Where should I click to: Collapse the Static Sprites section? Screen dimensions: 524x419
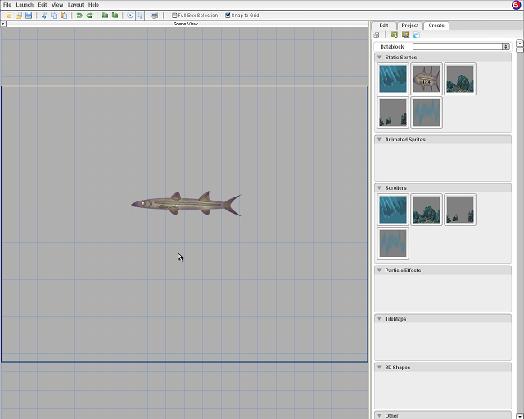tap(379, 57)
